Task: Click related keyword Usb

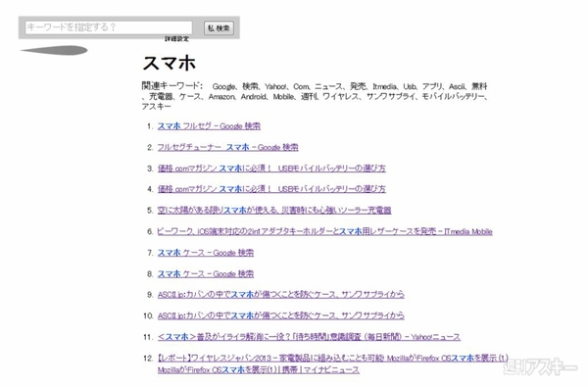Action: pos(409,86)
